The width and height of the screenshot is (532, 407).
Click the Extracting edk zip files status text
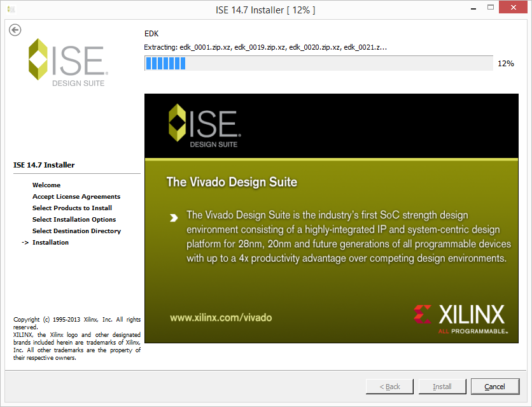tap(265, 47)
